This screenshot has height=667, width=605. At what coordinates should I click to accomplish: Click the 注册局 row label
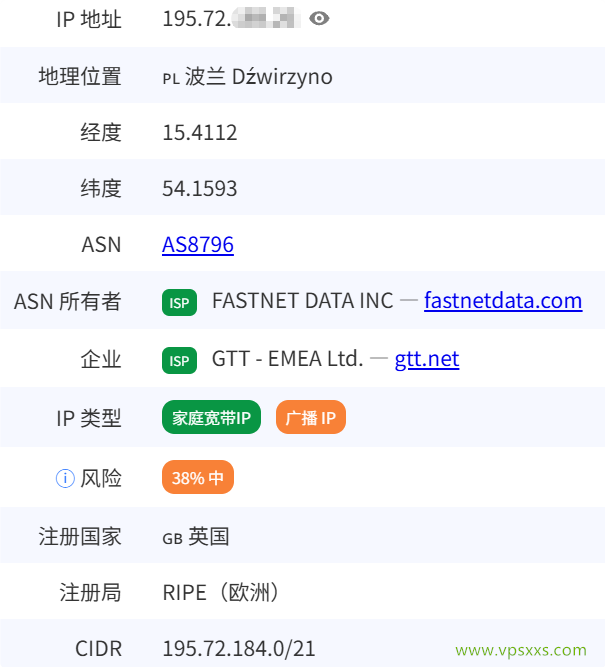(x=90, y=593)
